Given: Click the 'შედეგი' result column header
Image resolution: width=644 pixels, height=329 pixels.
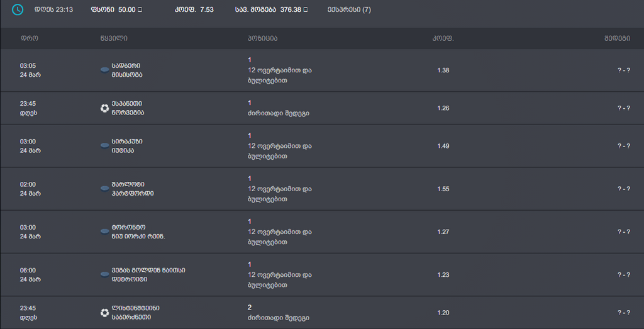Looking at the screenshot, I should click(x=617, y=38).
